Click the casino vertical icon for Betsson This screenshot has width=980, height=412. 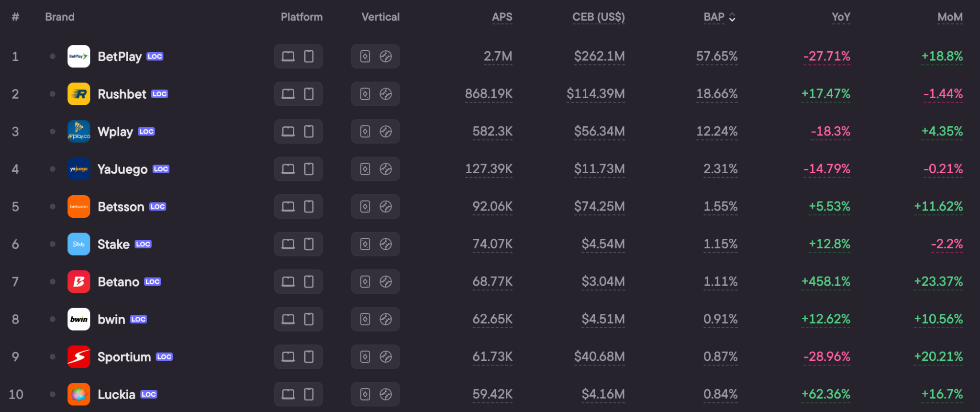pyautogui.click(x=365, y=207)
